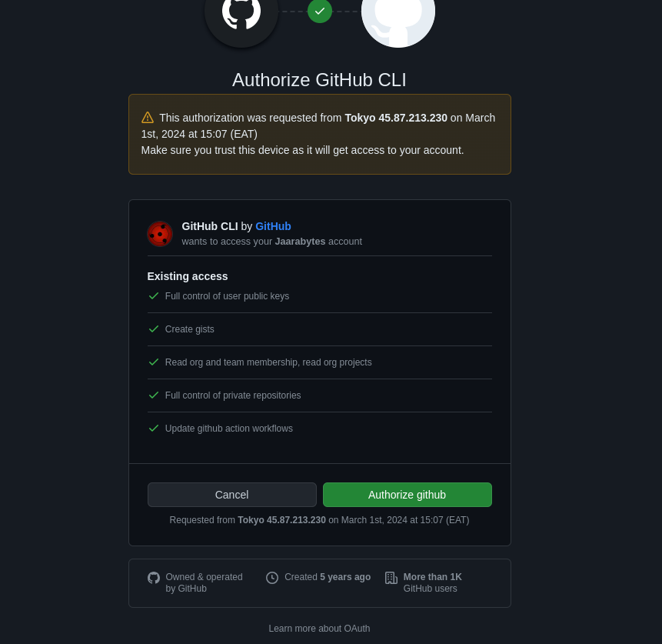Viewport: 662px width, 644px height.
Task: Click the organization building icon
Action: tap(391, 578)
